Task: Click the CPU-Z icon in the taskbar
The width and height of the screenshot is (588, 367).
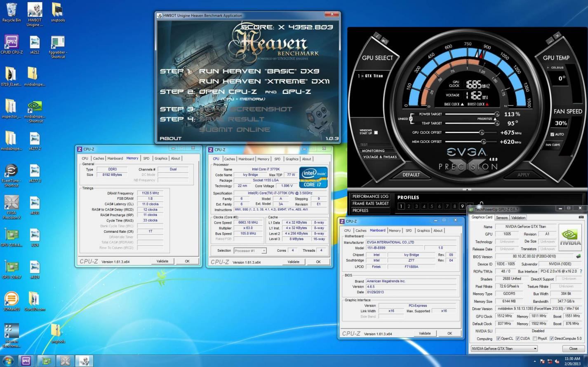Action: coord(26,361)
